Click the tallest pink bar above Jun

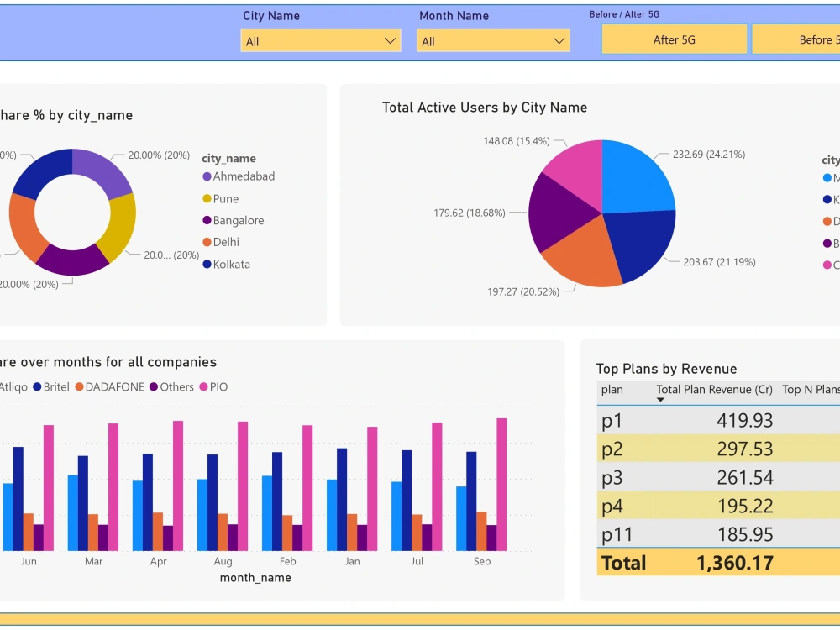47,487
